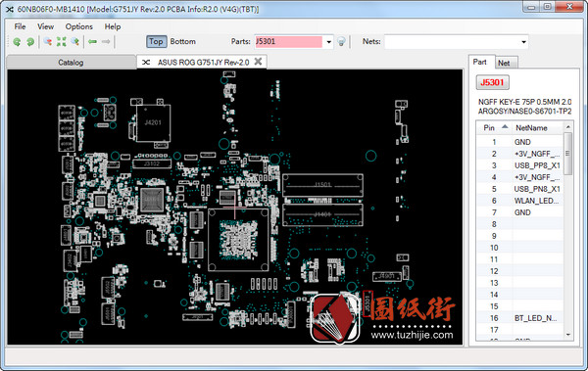
Task: Open the View menu
Action: click(x=45, y=26)
